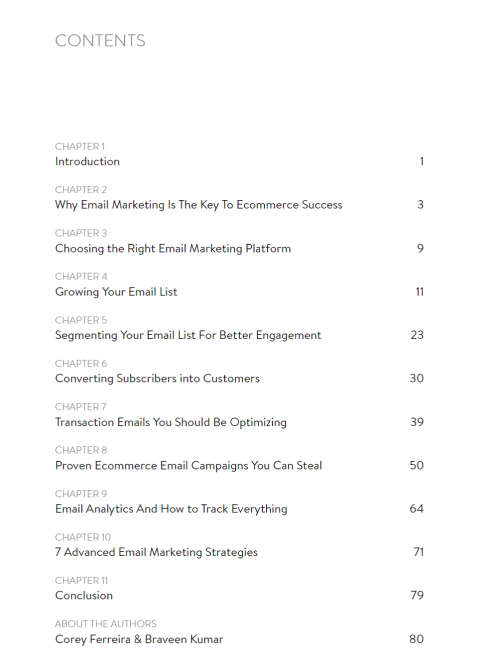This screenshot has width=500, height=666.
Task: Go to Email Analytics And How to Track Everything
Action: (171, 509)
